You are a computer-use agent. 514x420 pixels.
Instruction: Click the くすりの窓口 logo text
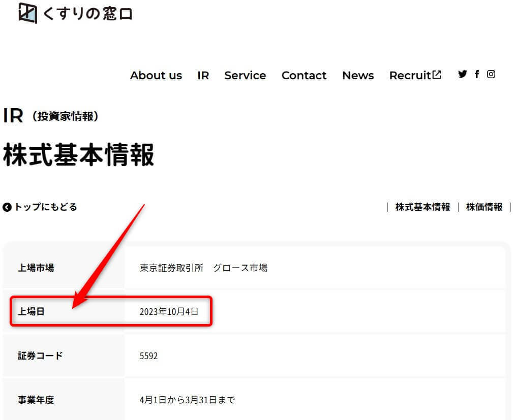click(x=88, y=14)
